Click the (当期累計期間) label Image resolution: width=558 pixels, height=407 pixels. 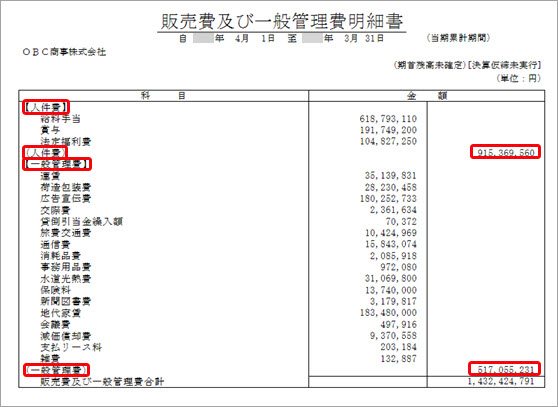(x=458, y=38)
